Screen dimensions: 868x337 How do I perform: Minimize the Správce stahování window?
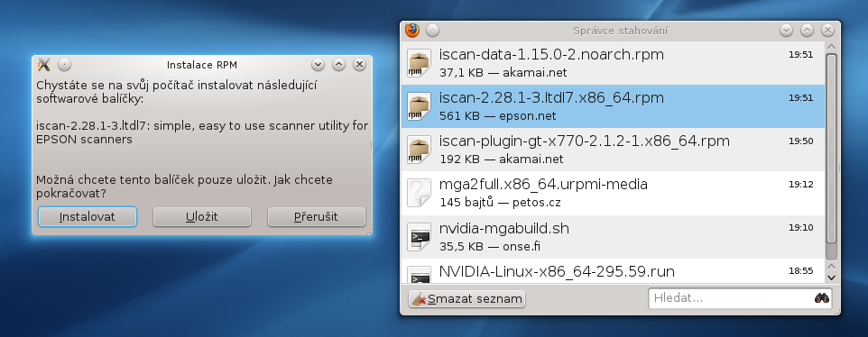(786, 31)
